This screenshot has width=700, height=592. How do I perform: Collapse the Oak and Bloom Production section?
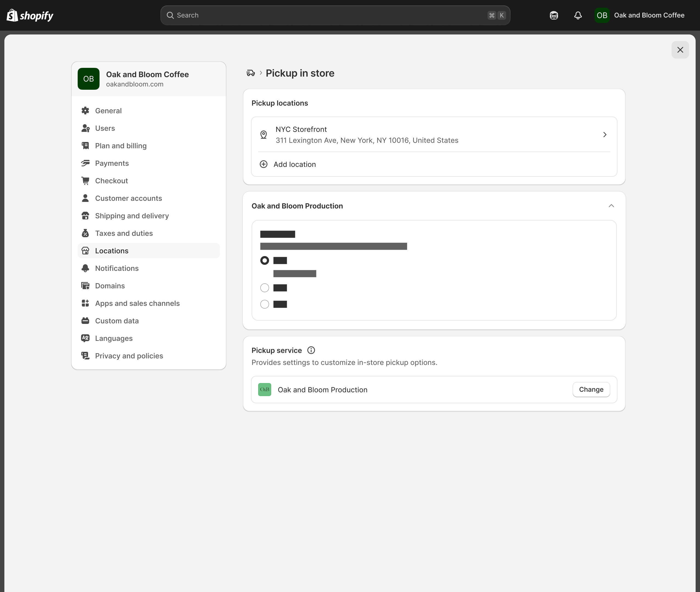(611, 206)
